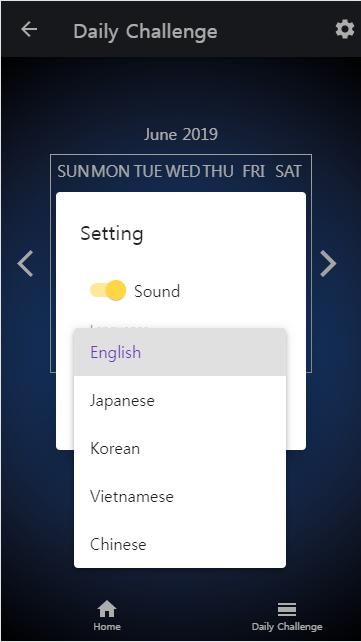Viewport: 361px width, 642px height.
Task: Click the SAT column header
Action: click(288, 171)
